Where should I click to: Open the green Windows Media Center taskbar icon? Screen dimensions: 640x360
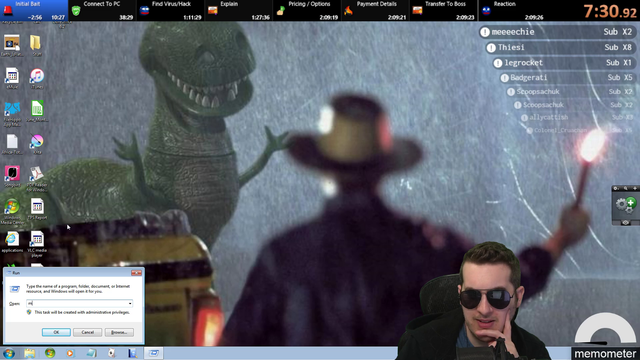pos(50,353)
